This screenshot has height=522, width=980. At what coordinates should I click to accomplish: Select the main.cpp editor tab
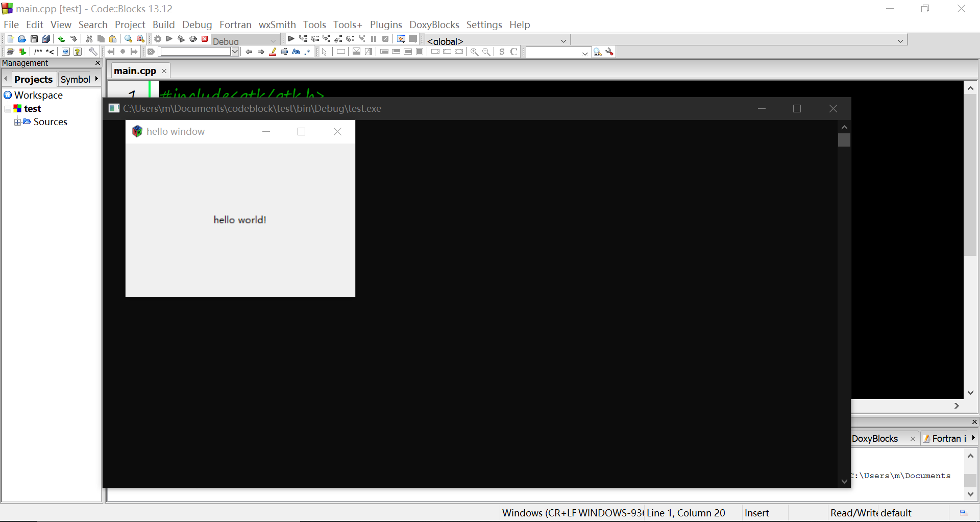pyautogui.click(x=135, y=71)
